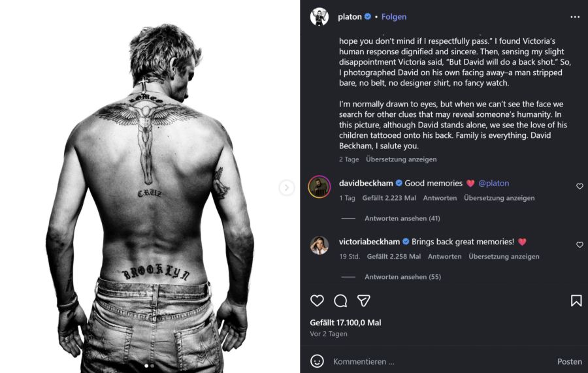Reply to davidbeckham's comment via Antworten
Image resolution: width=588 pixels, height=373 pixels.
(440, 198)
